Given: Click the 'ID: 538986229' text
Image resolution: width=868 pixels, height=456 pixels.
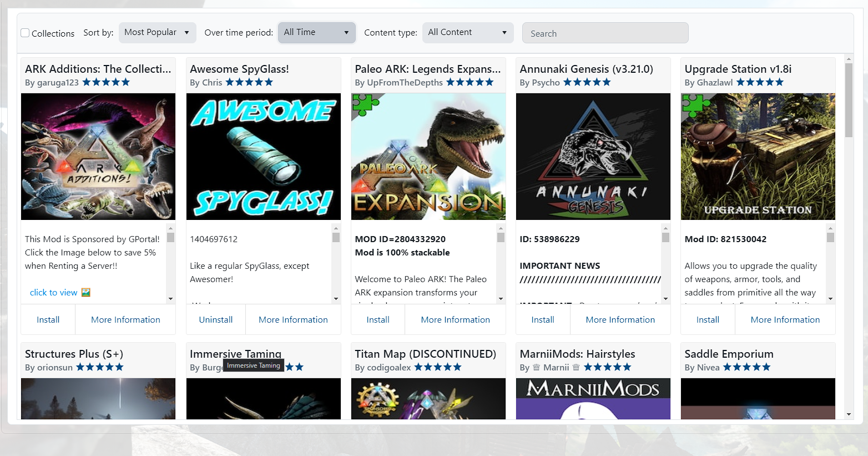Looking at the screenshot, I should point(549,239).
